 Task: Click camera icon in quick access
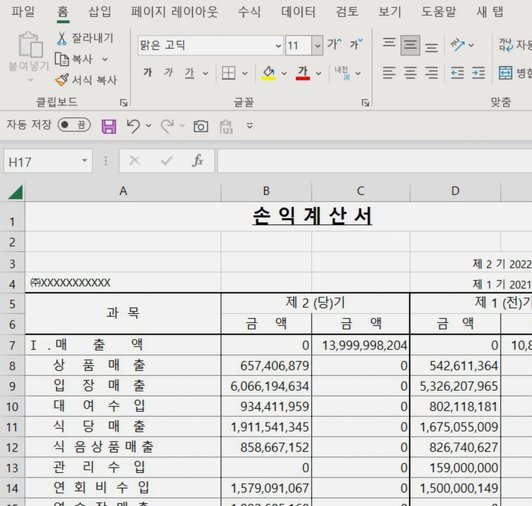[x=201, y=127]
